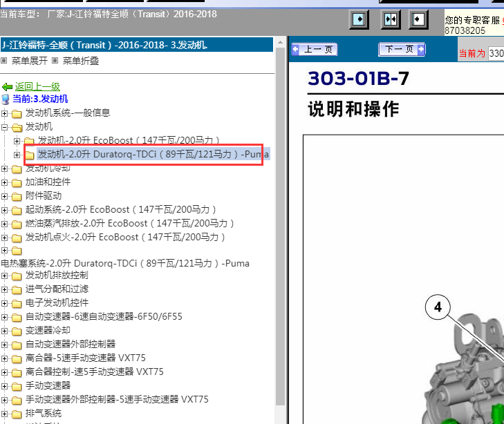
Task: Select 起动系统-2.0升 EcoBoost item
Action: (120, 210)
